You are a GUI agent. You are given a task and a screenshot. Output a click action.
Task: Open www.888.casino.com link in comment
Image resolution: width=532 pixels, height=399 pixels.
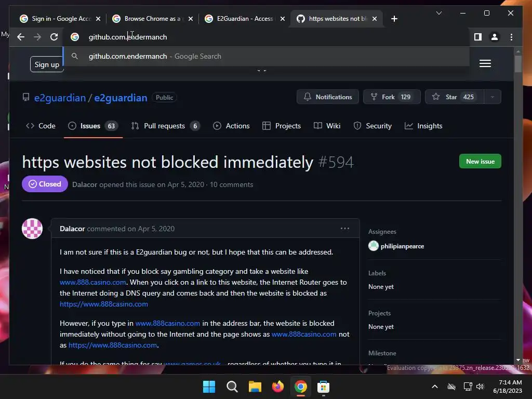pos(92,282)
